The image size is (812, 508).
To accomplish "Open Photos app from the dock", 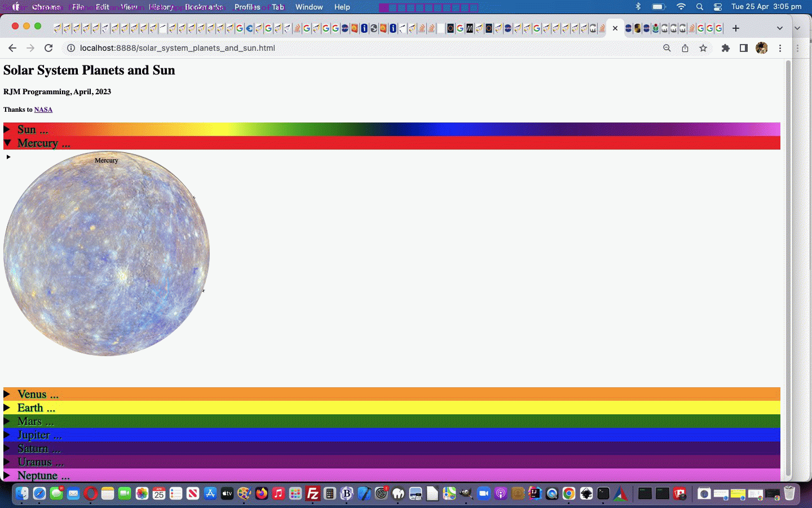I will coord(142,494).
